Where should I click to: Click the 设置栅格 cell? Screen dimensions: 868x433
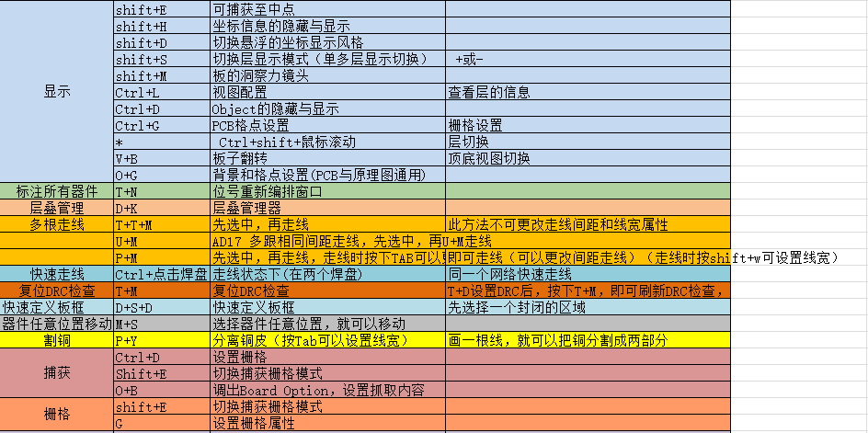pos(327,358)
